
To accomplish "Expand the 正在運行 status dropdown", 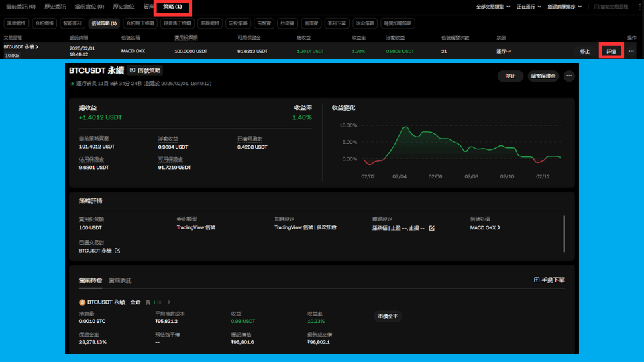I will coord(529,7).
